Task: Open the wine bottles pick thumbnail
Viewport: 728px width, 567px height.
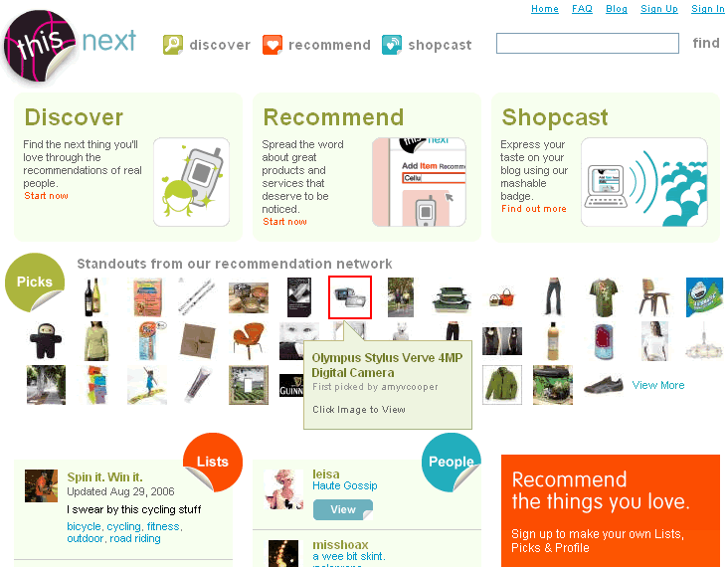Action: pos(92,297)
